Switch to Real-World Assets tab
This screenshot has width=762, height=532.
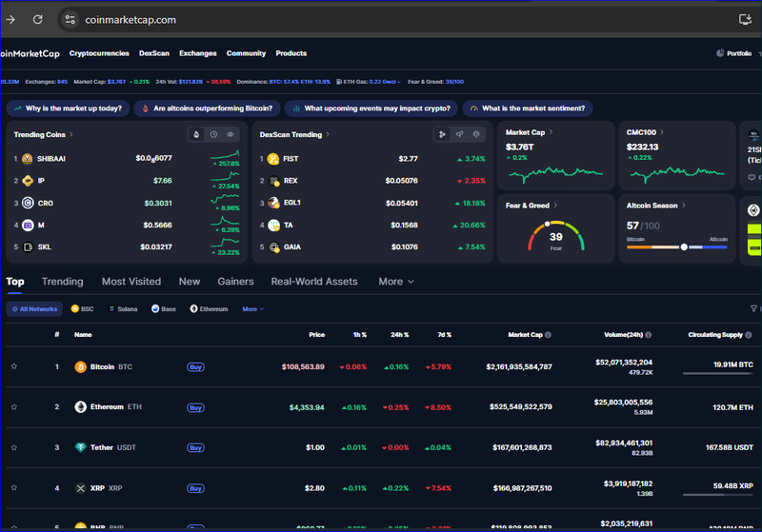click(x=314, y=282)
